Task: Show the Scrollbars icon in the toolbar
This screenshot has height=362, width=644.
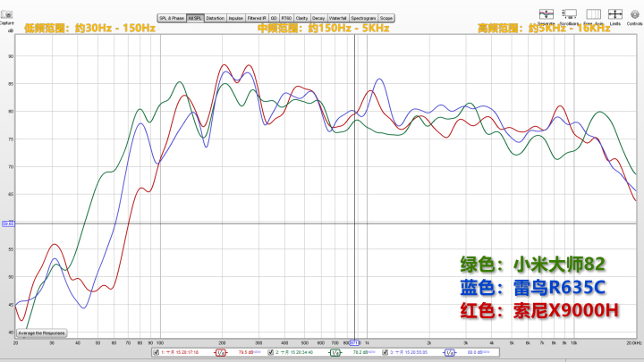Action: coord(570,13)
